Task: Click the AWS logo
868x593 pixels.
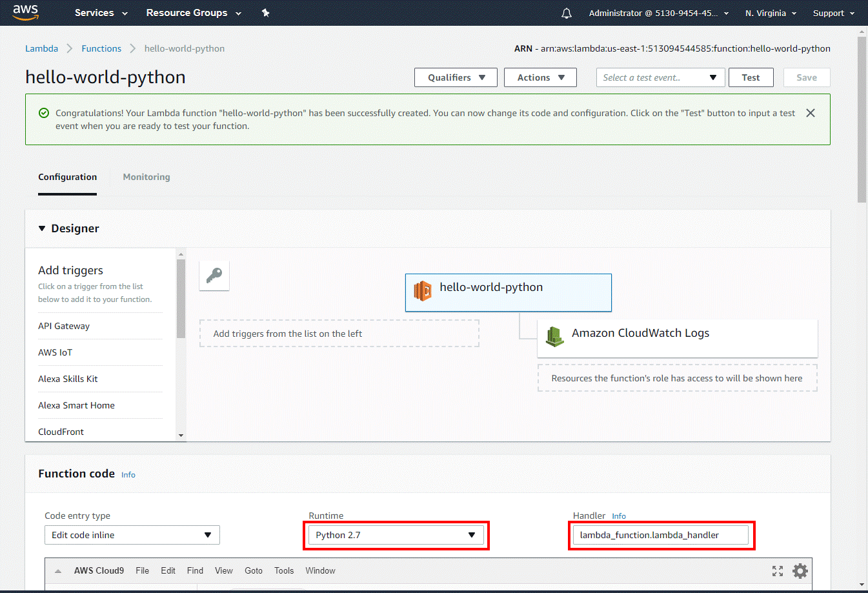Action: [26, 12]
